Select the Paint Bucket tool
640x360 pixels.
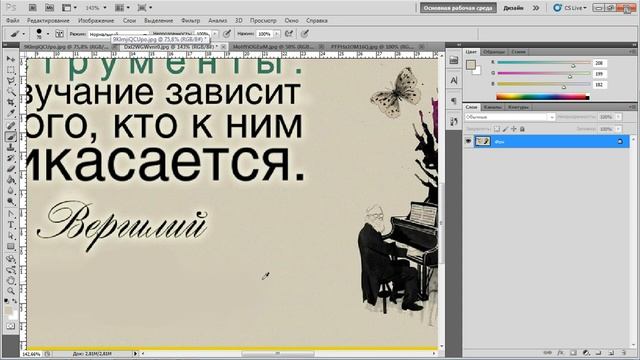point(11,180)
